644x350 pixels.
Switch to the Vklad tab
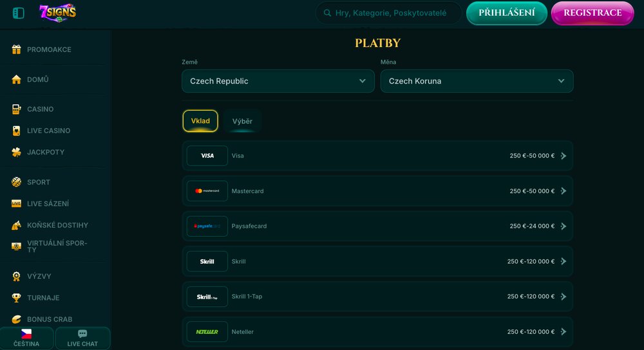pos(200,121)
